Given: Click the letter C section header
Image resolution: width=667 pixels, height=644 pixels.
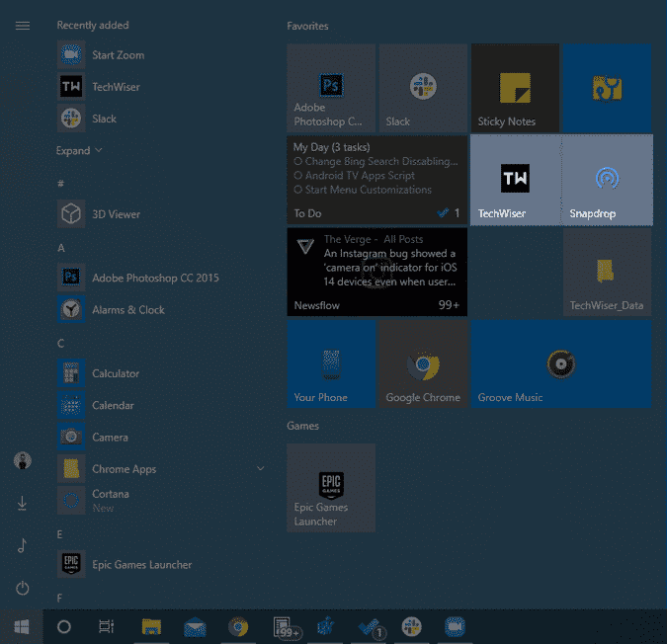Looking at the screenshot, I should coord(61,343).
